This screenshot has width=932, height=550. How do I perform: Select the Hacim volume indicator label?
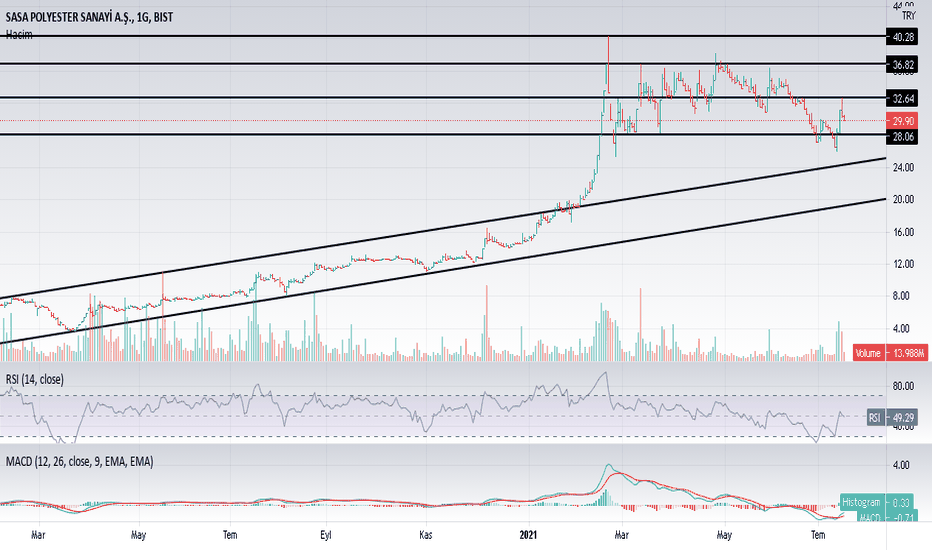tap(19, 34)
